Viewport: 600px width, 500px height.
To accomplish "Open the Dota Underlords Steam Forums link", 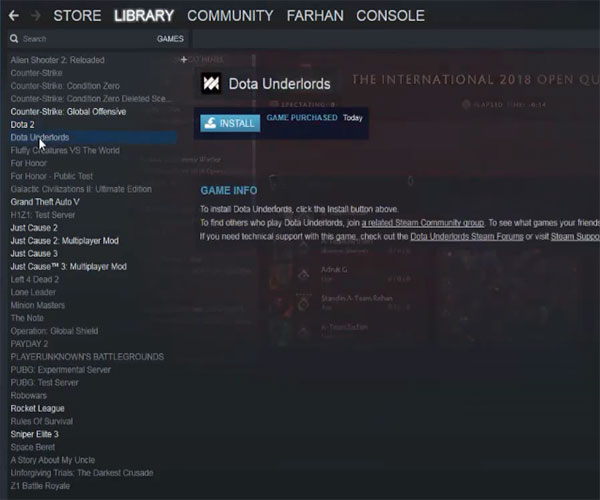I will [467, 236].
